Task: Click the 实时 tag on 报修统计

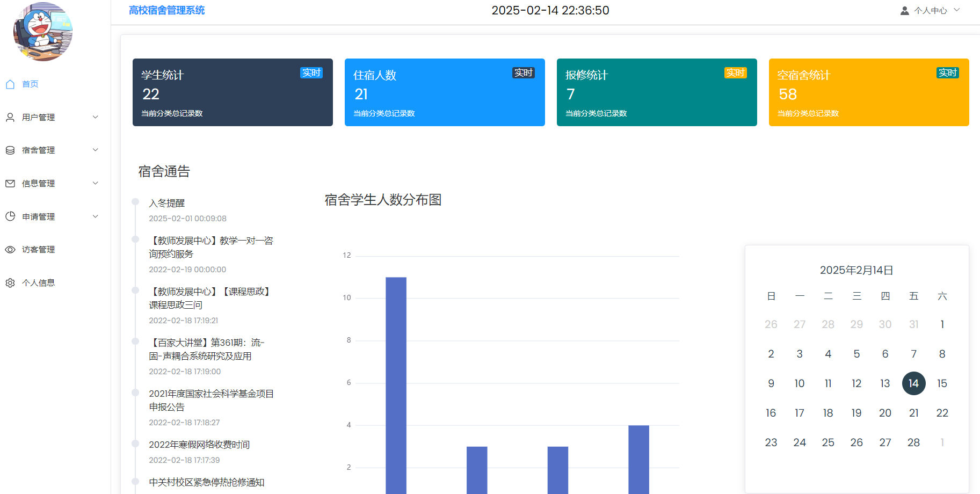Action: coord(736,72)
